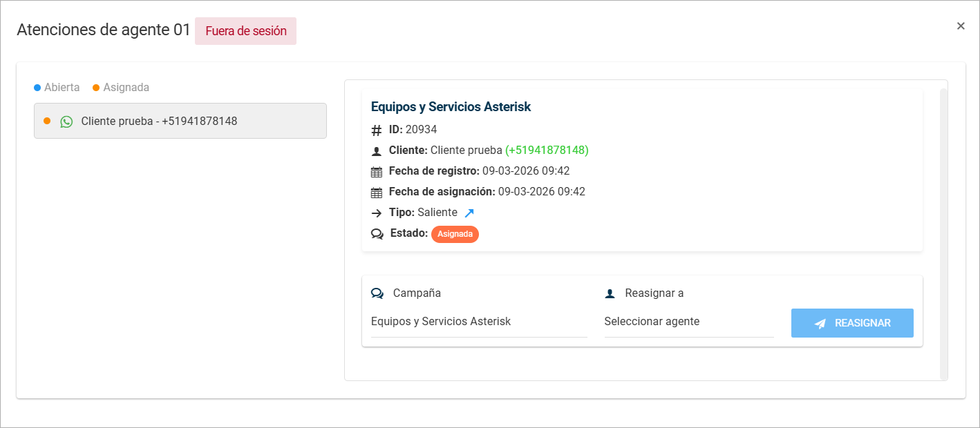Screen dimensions: 980x428
Task: Click the Atenciones de agente 01 title
Action: point(104,30)
